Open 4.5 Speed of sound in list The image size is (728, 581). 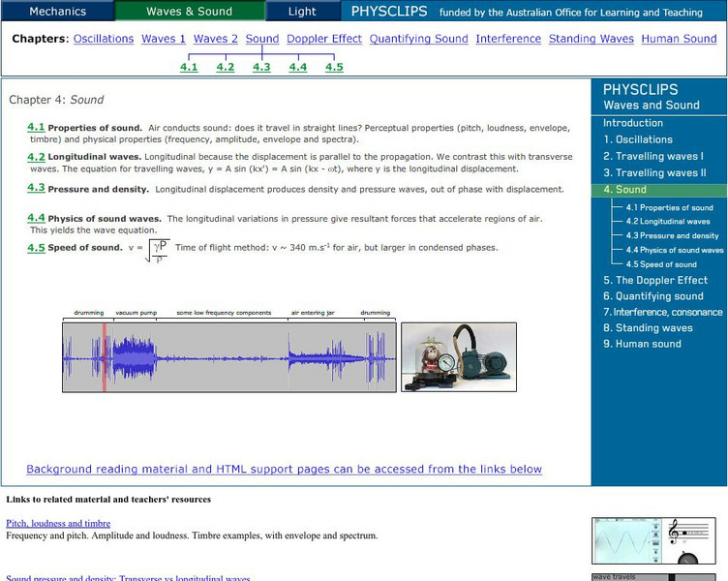click(36, 248)
